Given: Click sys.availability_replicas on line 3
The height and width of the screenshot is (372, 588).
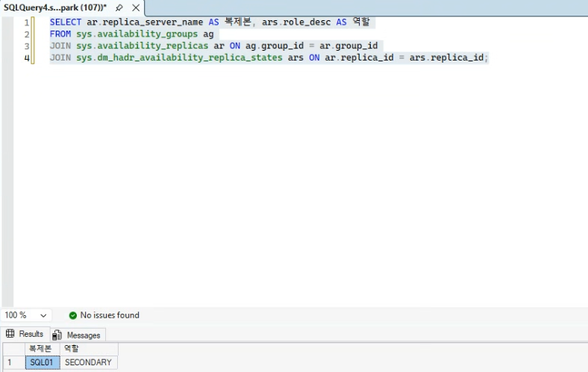Looking at the screenshot, I should (142, 46).
